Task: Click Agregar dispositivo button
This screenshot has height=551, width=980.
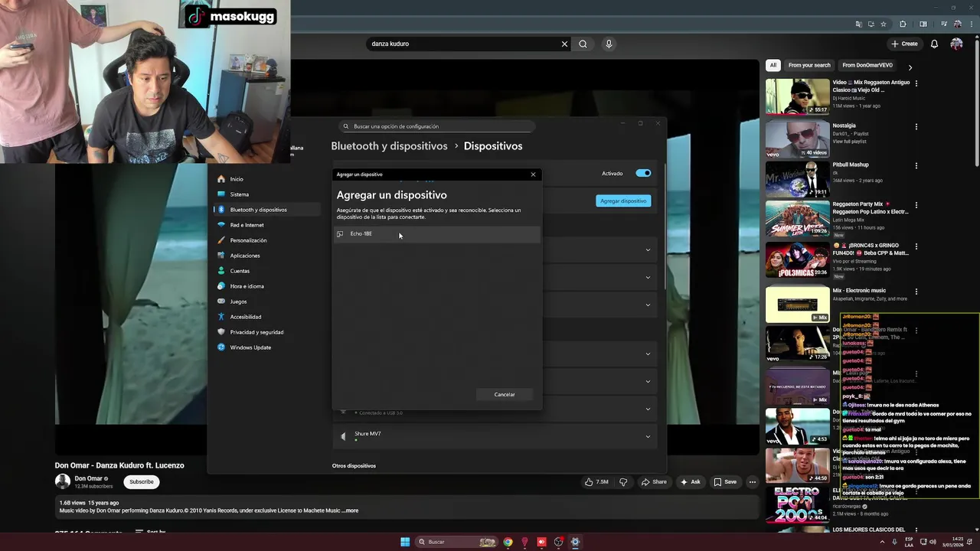Action: [623, 201]
